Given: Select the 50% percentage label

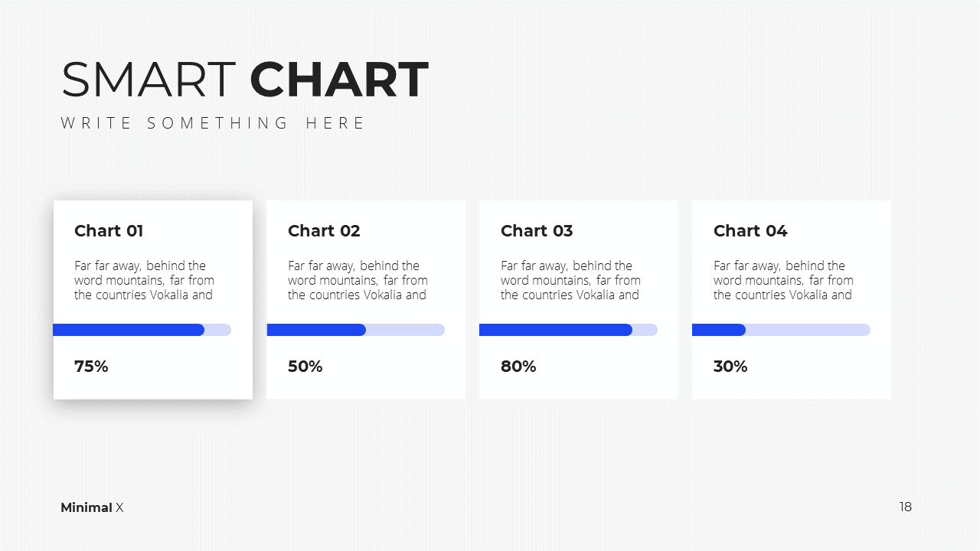Looking at the screenshot, I should point(305,367).
